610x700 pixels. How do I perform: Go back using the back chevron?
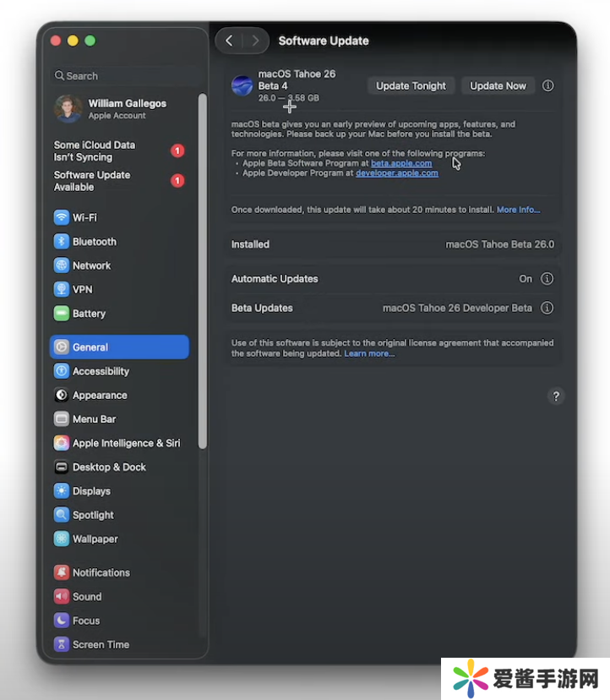(x=229, y=41)
